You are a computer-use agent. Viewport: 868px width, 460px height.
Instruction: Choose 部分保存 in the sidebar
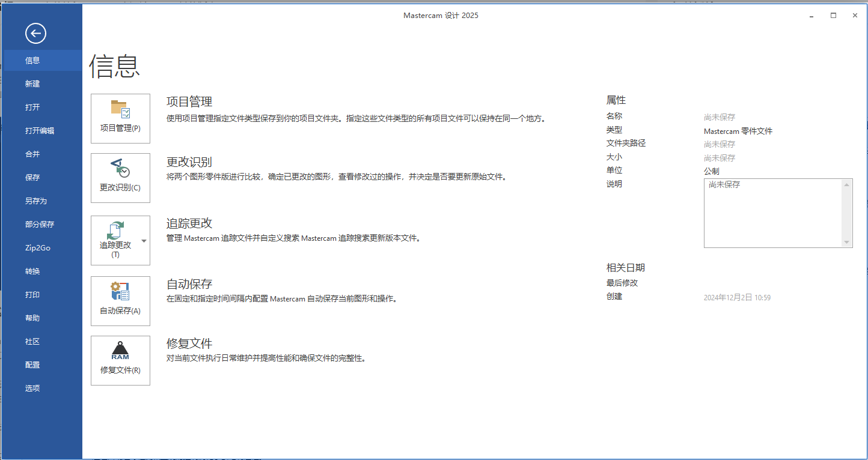43,225
